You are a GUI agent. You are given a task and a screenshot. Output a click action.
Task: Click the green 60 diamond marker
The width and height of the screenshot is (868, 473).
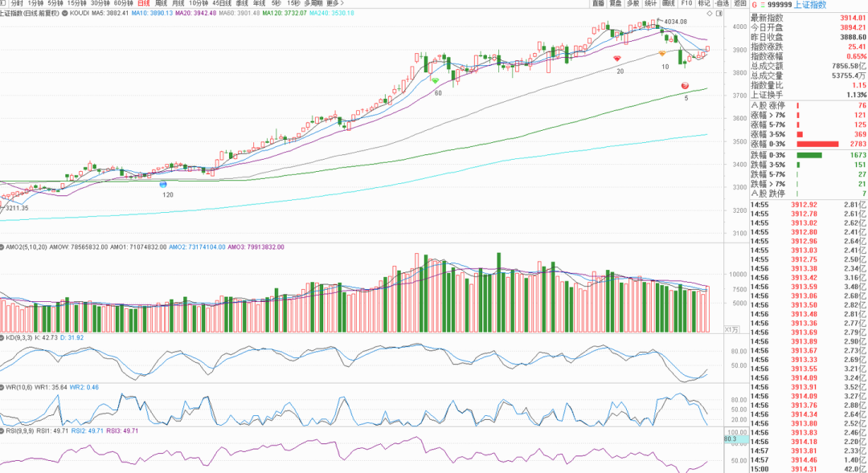click(435, 81)
